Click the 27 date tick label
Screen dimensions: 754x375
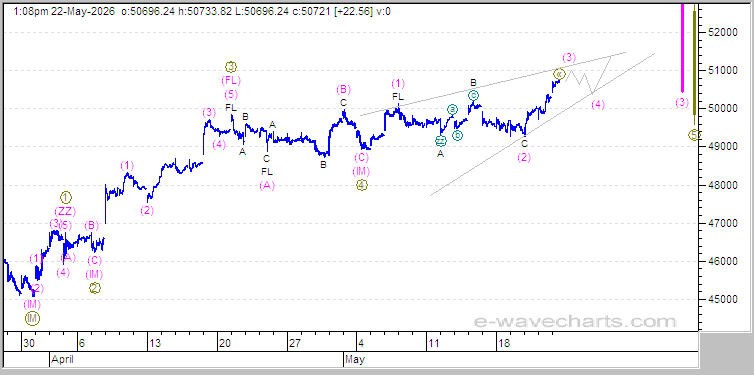(x=295, y=344)
